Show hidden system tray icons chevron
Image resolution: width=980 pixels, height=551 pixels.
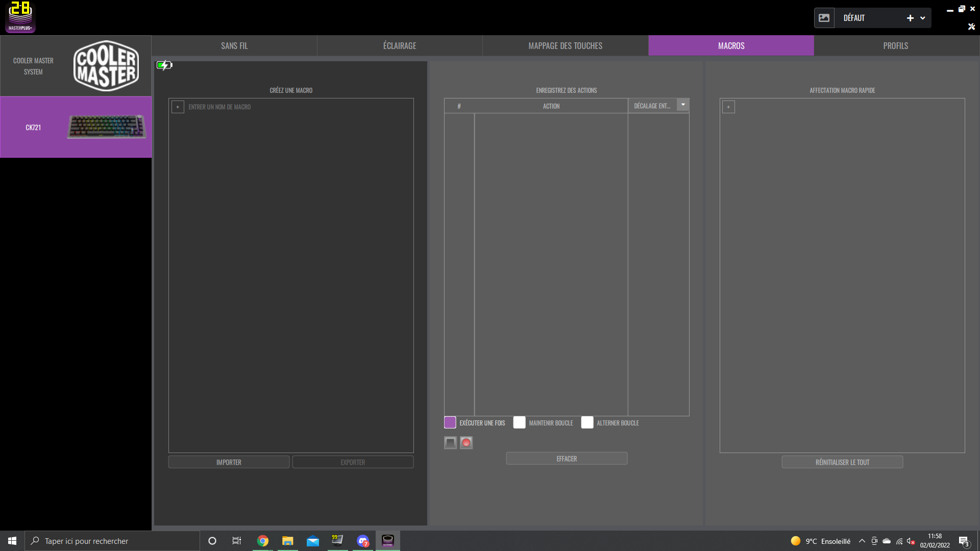click(x=862, y=541)
